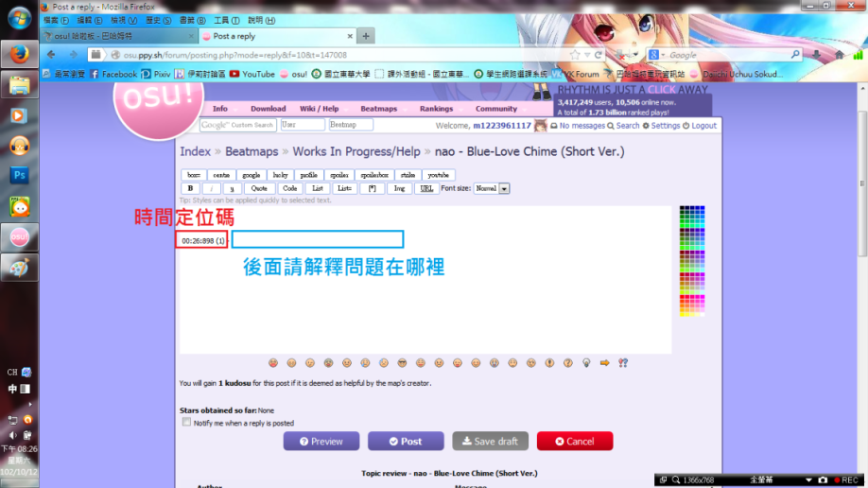
Task: Click the Save draft button
Action: coord(490,441)
